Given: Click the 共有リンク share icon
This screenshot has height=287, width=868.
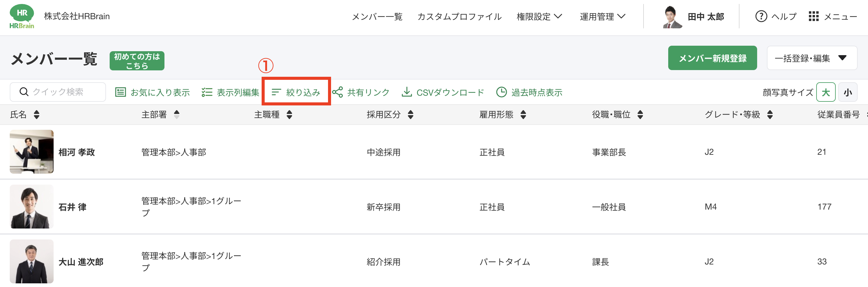Looking at the screenshot, I should pos(337,92).
